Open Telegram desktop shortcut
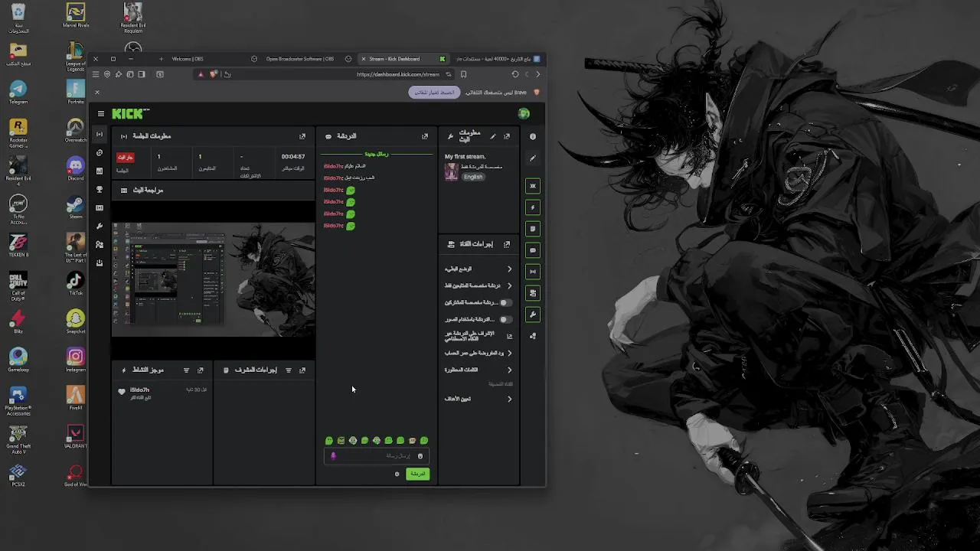 pyautogui.click(x=18, y=91)
